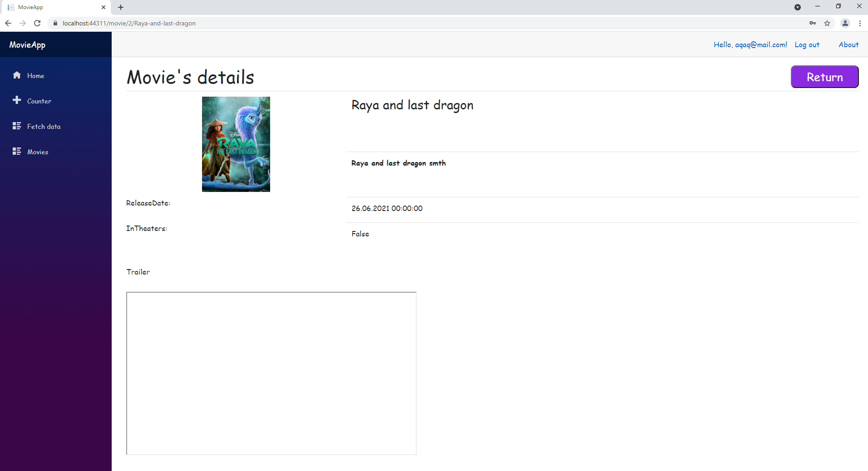The image size is (868, 471).
Task: Open Fetch data from the sidebar
Action: (16, 126)
